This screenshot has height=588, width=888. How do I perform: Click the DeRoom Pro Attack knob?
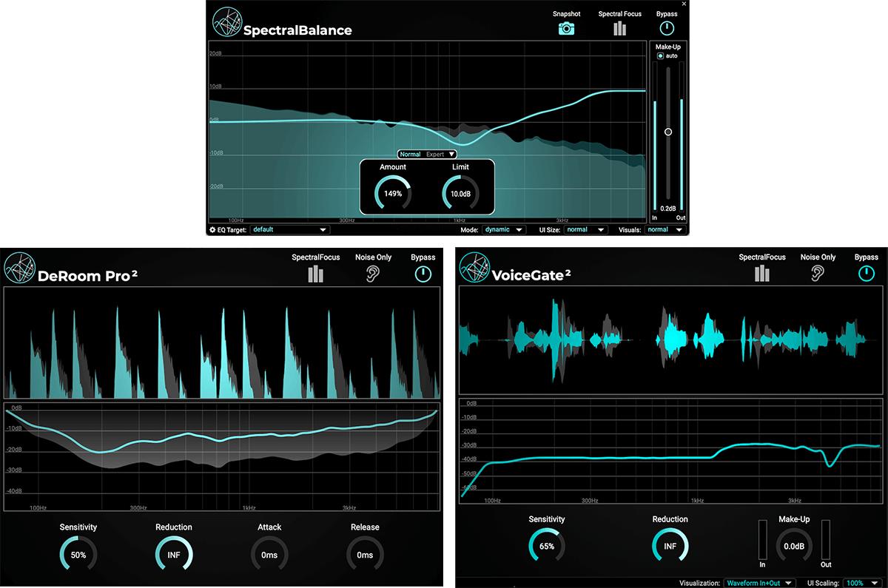pos(269,555)
